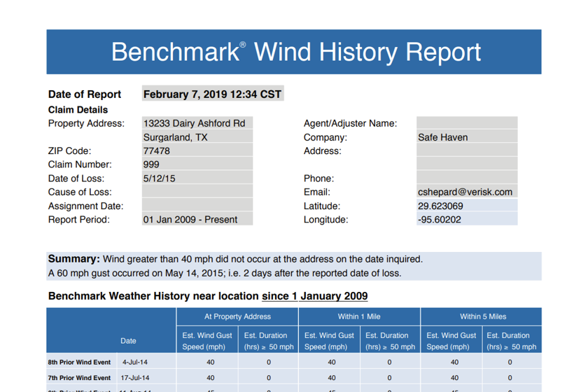Viewport: 588px width, 392px height.
Task: Click the Latitude label
Action: (322, 206)
